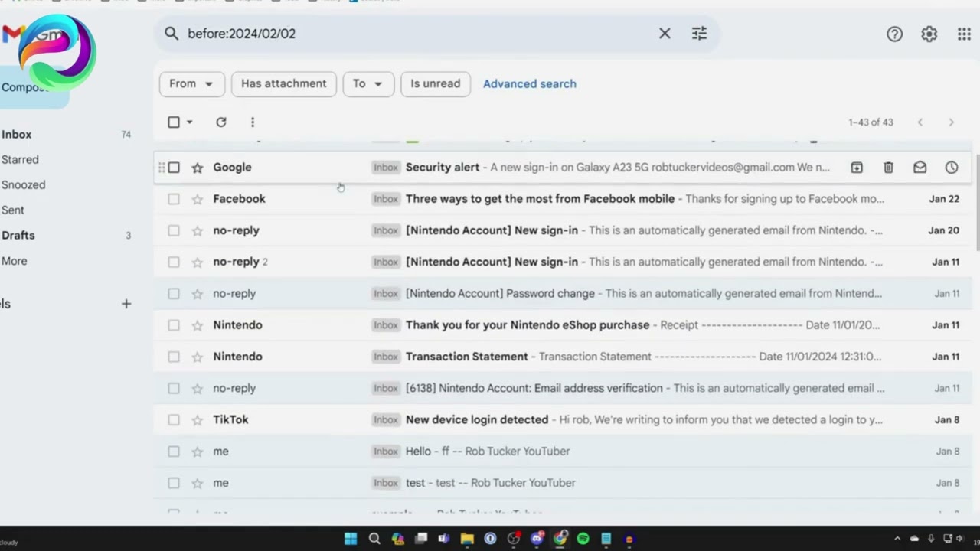
Task: Click the refresh icon above the email list
Action: coord(220,122)
